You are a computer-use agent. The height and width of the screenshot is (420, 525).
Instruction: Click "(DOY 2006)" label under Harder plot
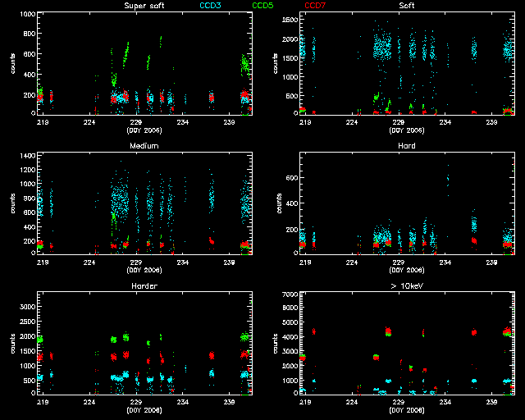coord(144,410)
